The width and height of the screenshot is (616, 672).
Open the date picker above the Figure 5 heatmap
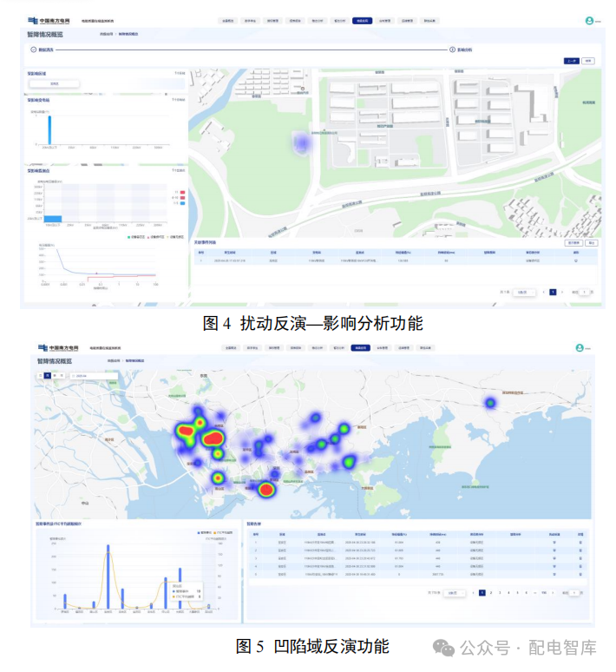[x=88, y=375]
